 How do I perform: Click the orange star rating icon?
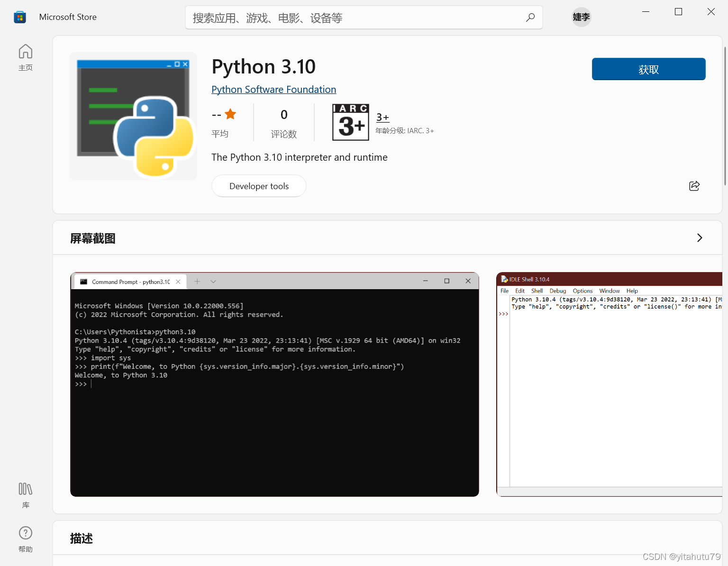click(x=230, y=114)
